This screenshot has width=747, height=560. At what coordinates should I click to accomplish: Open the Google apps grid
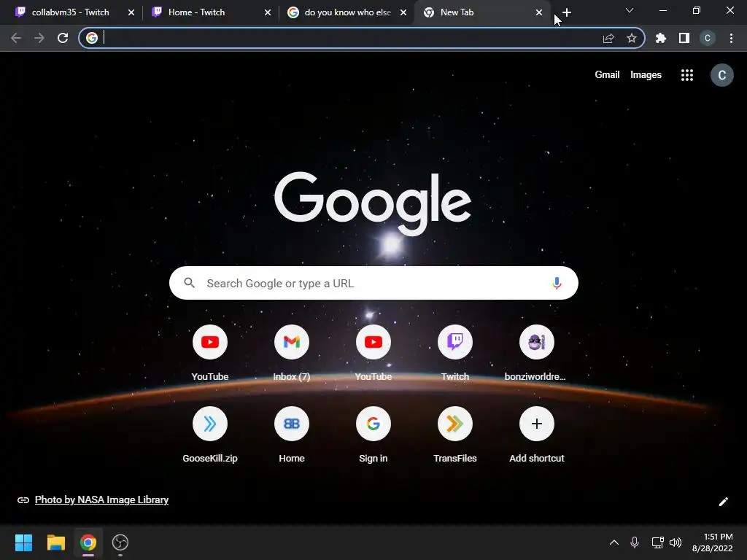687,75
